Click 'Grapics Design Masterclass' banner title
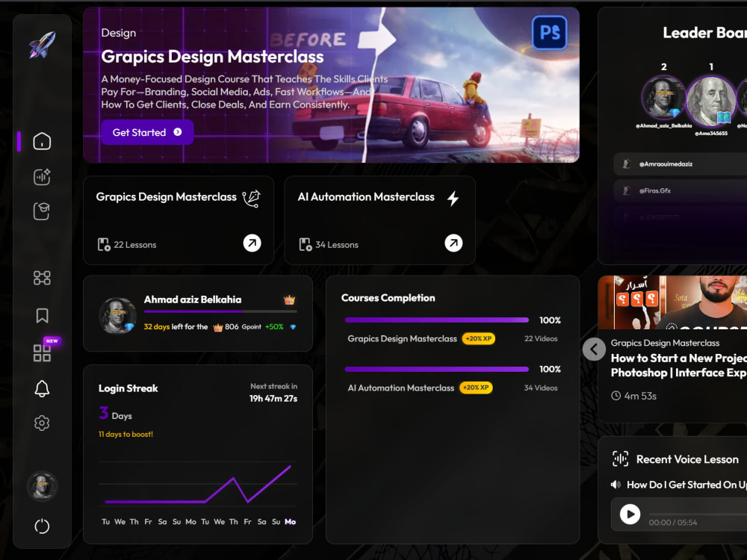The height and width of the screenshot is (560, 747). point(212,57)
